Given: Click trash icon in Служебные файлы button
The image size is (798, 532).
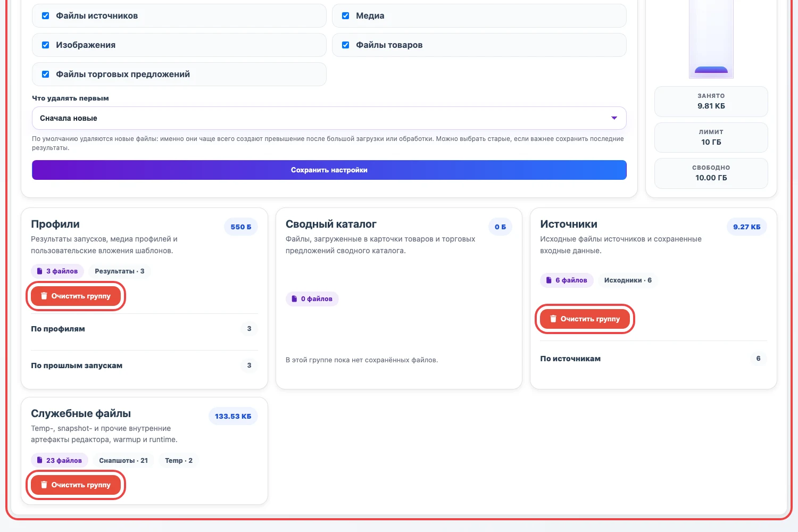Looking at the screenshot, I should tap(44, 485).
